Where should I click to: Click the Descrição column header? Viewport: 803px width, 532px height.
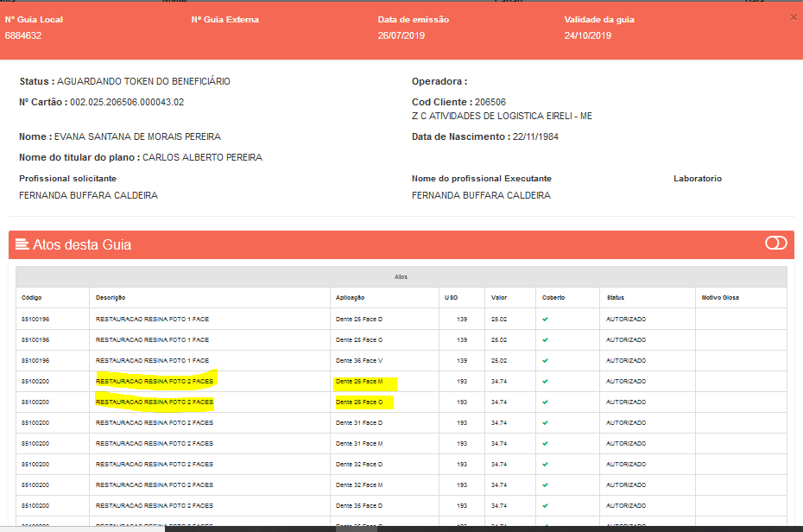coord(111,298)
